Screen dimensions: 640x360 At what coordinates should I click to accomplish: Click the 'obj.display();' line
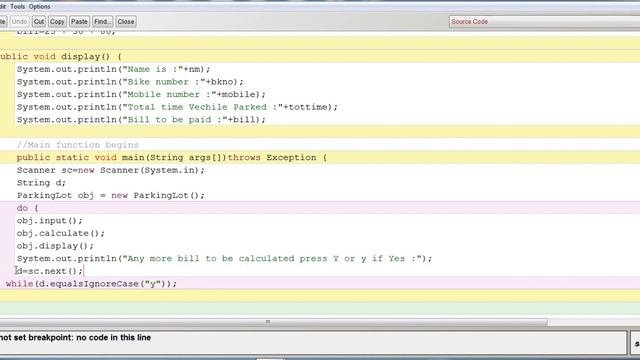55,246
